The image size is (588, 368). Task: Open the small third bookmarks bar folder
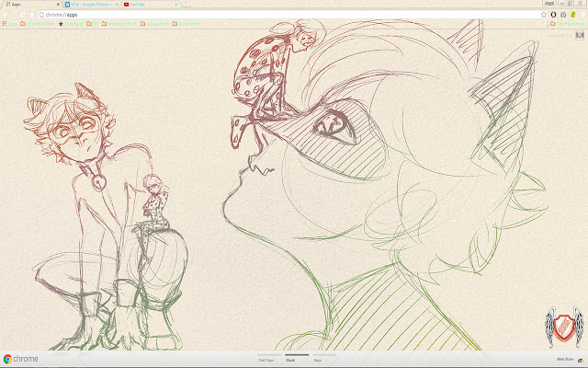[92, 24]
